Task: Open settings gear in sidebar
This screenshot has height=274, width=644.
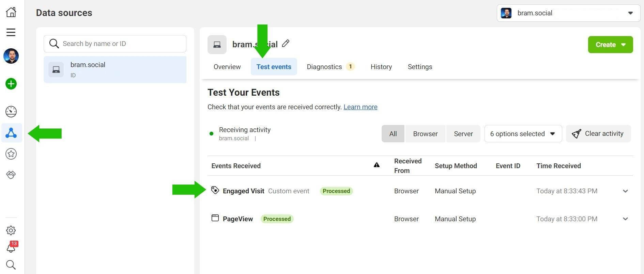Action: click(x=11, y=230)
